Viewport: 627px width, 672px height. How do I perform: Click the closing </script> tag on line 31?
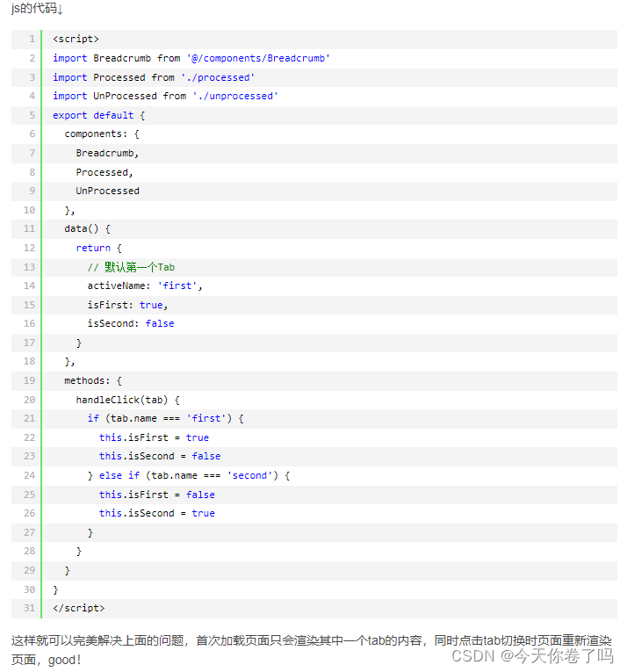78,608
